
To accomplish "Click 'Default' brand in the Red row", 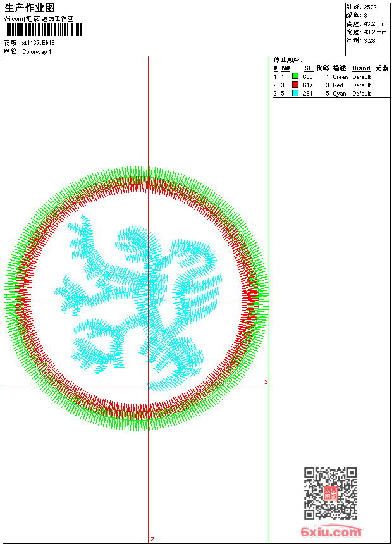I will click(362, 85).
